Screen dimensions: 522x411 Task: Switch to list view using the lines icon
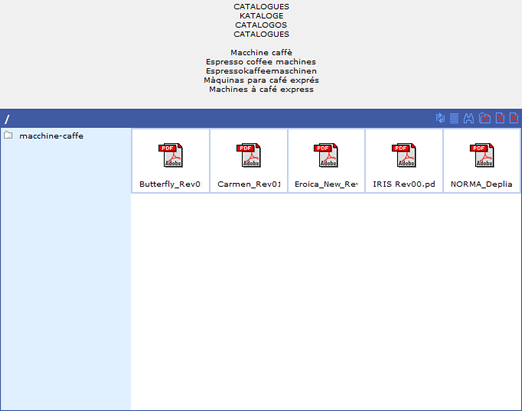point(454,118)
